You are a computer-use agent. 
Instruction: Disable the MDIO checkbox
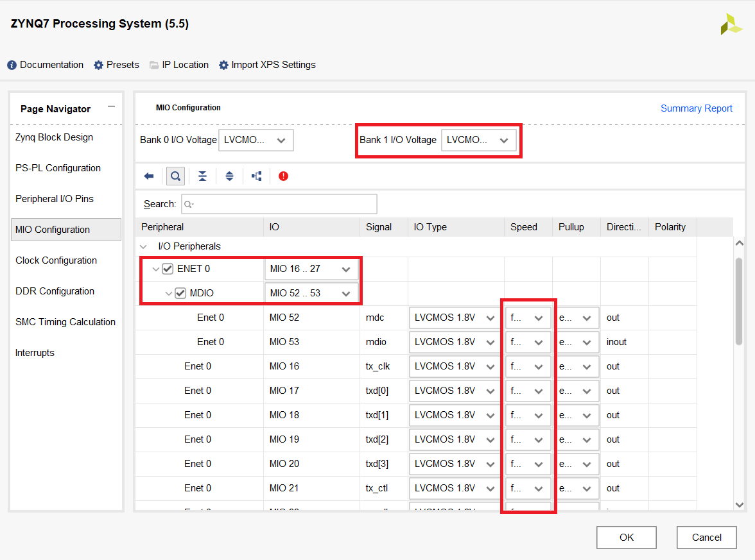tap(180, 293)
